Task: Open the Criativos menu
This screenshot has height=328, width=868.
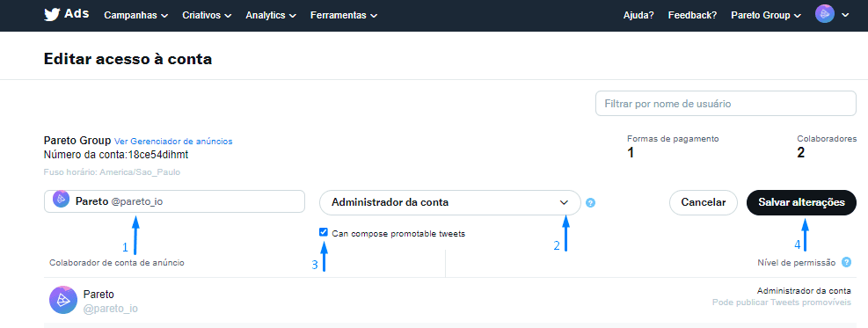Action: coord(207,16)
